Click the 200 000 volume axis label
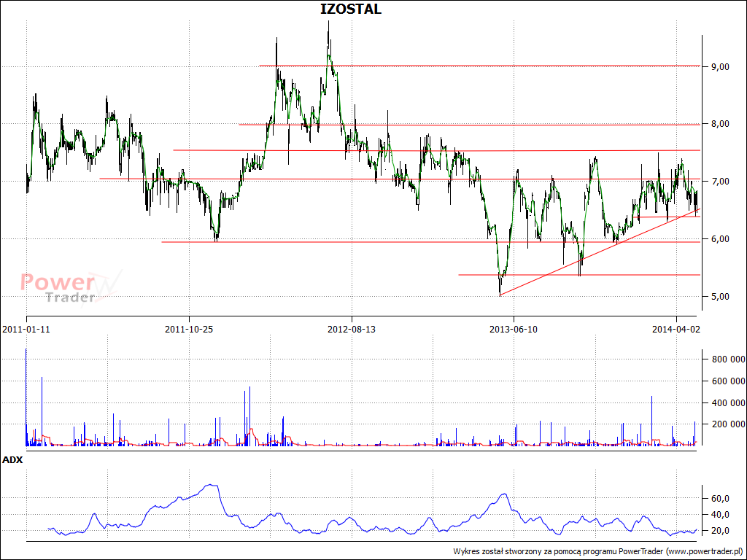The height and width of the screenshot is (560, 747). point(729,424)
